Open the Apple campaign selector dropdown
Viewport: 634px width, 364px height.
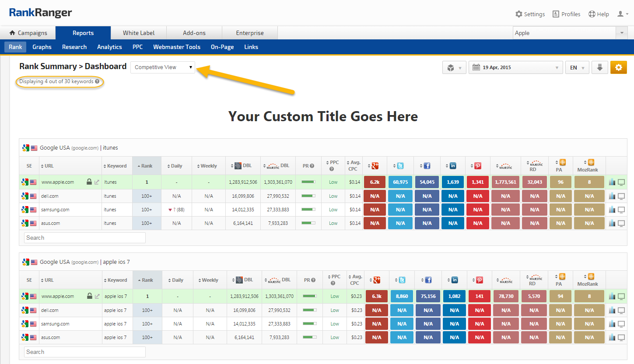pyautogui.click(x=570, y=33)
